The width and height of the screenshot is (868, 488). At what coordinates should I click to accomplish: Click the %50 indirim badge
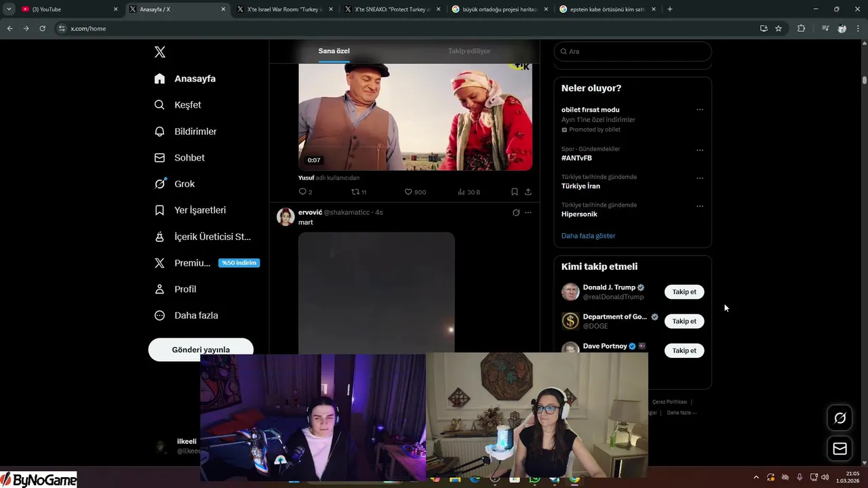[239, 263]
